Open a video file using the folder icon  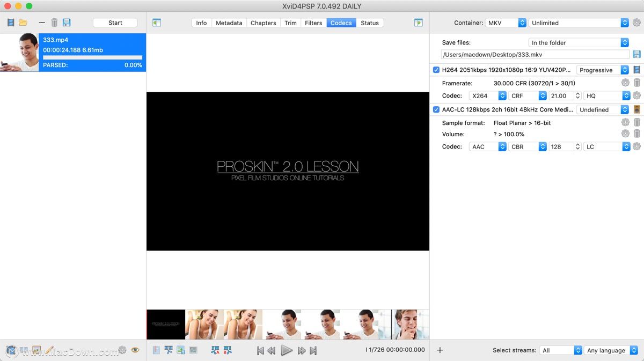coord(24,22)
